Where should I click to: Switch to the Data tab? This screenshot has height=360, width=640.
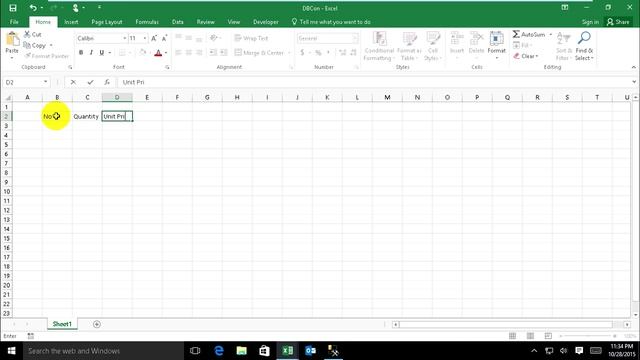coord(178,22)
